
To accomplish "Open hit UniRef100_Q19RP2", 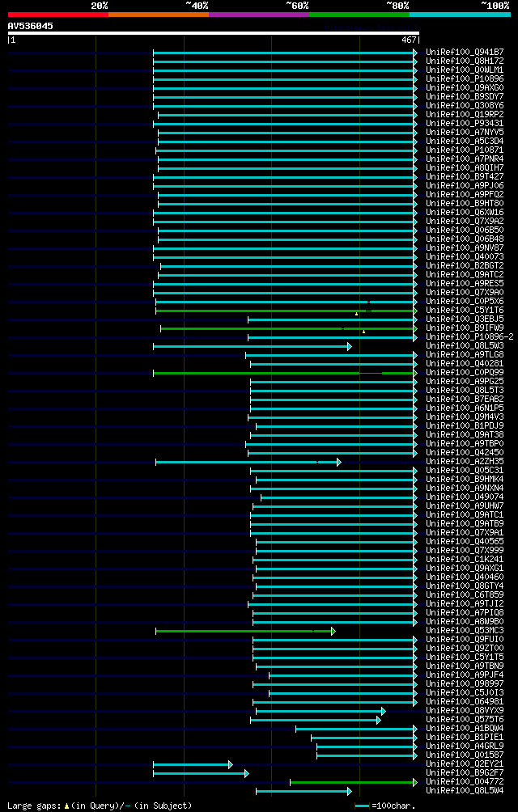I will (465, 115).
